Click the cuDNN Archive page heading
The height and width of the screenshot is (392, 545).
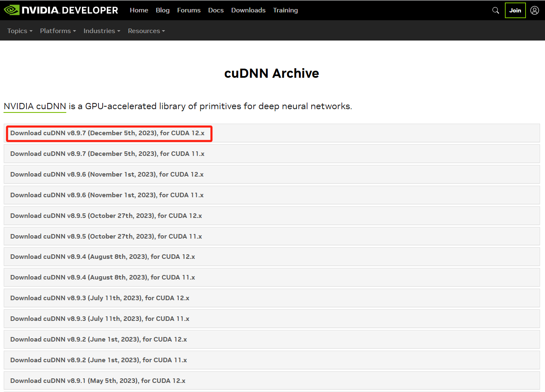point(271,73)
